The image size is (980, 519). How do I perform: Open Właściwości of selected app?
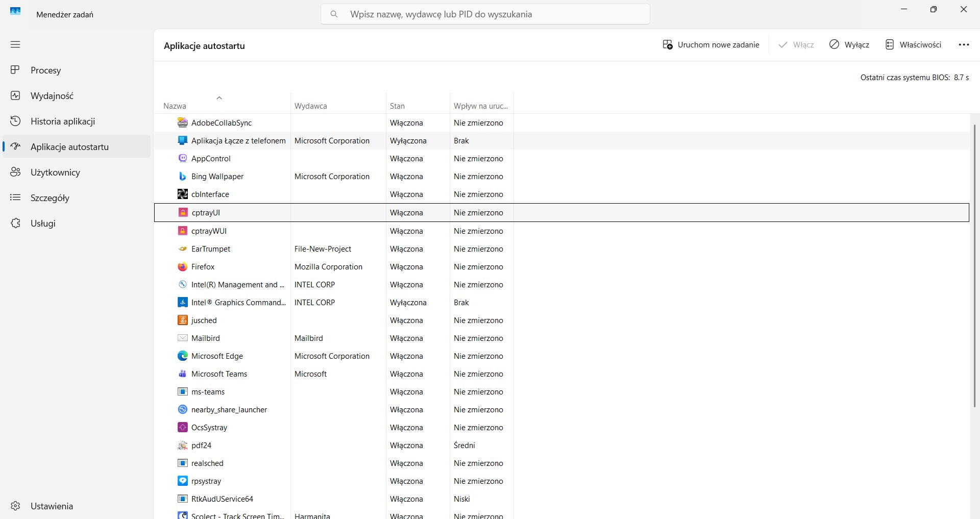913,45
